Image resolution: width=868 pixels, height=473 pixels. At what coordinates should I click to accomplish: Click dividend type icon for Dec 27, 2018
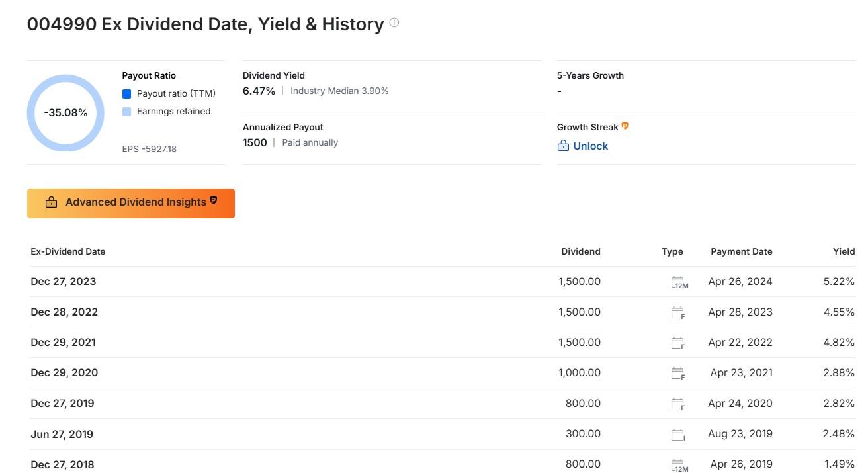pos(679,466)
